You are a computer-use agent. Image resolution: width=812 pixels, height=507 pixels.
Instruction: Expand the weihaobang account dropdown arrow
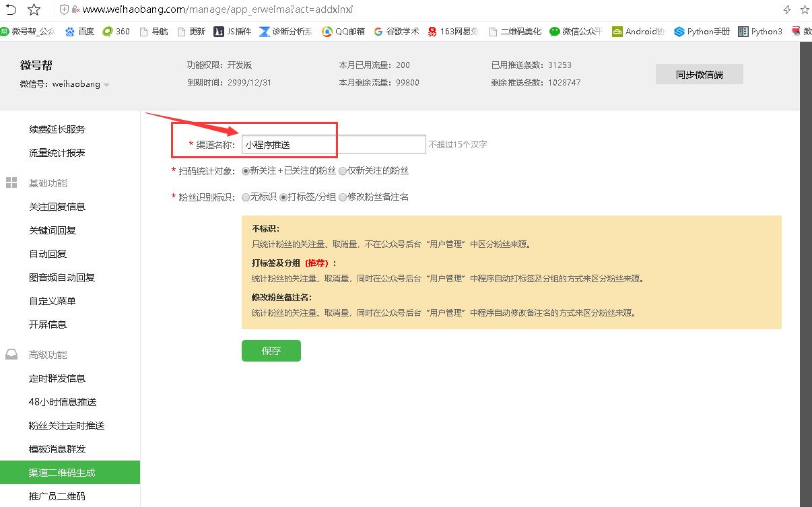[106, 85]
